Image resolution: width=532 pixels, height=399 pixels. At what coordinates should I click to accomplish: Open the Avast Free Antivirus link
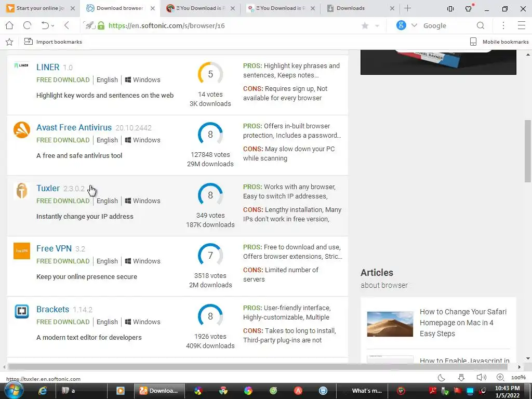coord(74,128)
